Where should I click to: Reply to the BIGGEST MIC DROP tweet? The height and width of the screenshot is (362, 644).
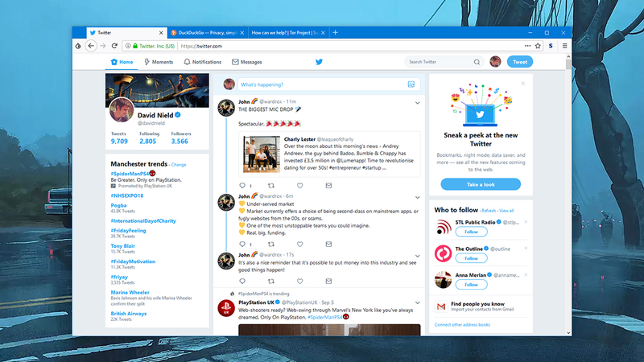(242, 186)
